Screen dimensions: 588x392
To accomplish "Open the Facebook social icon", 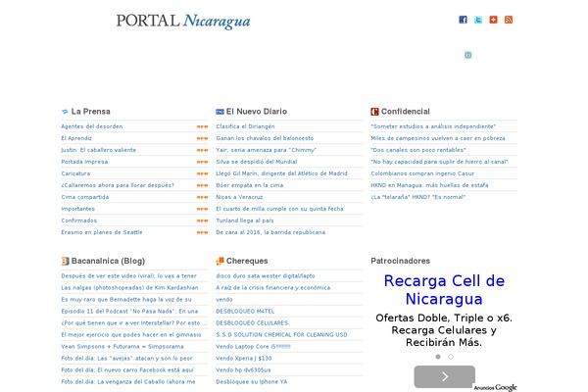I will pos(463,20).
